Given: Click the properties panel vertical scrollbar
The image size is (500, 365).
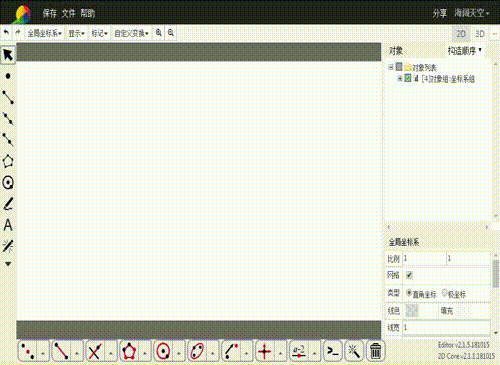Looking at the screenshot, I should coord(496,273).
